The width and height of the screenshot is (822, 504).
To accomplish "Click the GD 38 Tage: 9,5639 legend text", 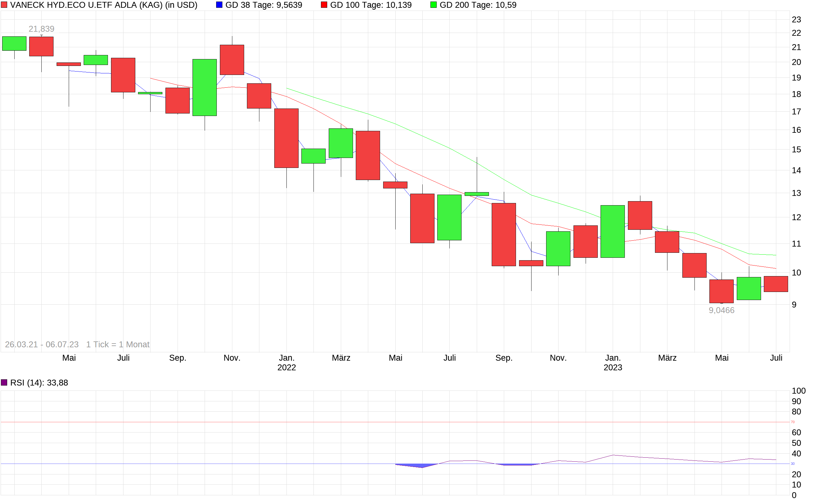I will [x=263, y=5].
